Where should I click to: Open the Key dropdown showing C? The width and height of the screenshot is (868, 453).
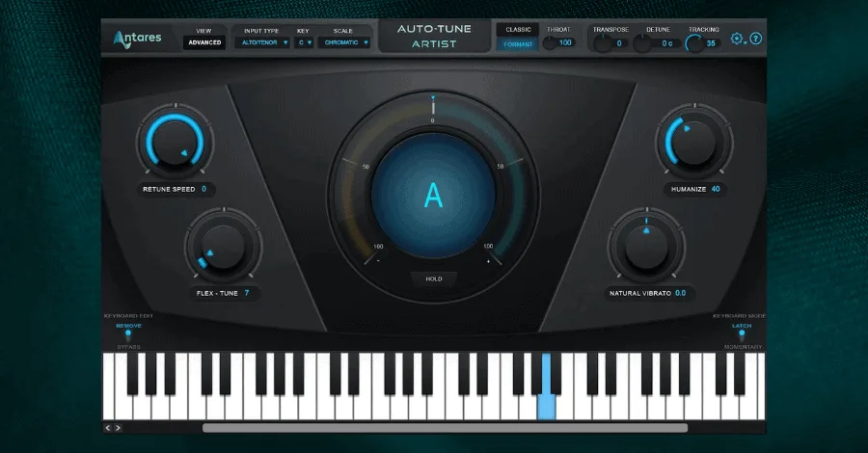click(304, 42)
